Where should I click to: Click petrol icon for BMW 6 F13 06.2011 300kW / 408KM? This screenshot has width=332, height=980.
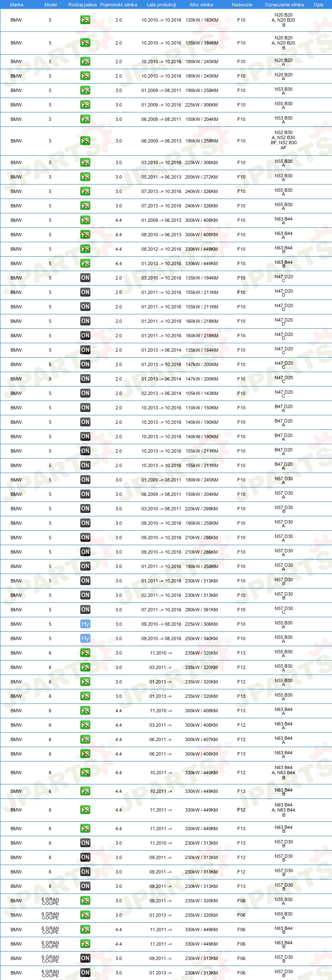pyautogui.click(x=85, y=754)
